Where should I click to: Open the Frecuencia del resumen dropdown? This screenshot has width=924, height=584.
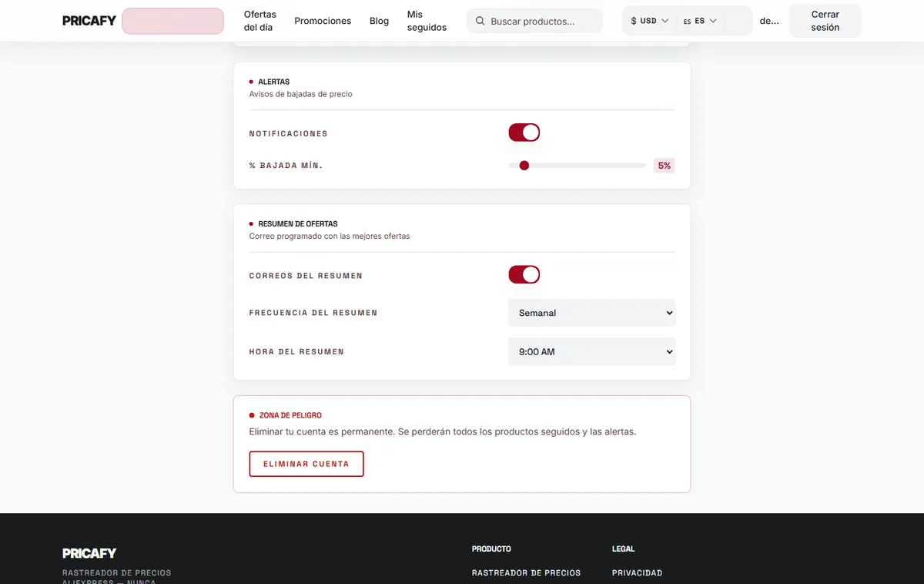pyautogui.click(x=591, y=313)
